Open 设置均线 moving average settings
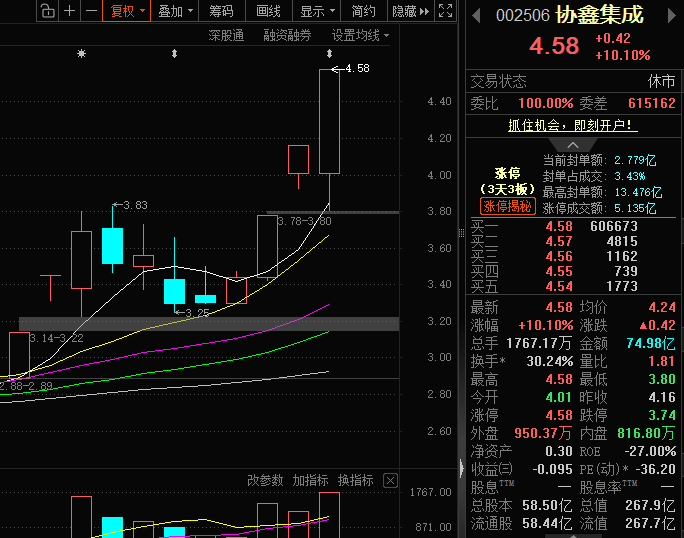Screen dimensions: 684x538 (360, 35)
